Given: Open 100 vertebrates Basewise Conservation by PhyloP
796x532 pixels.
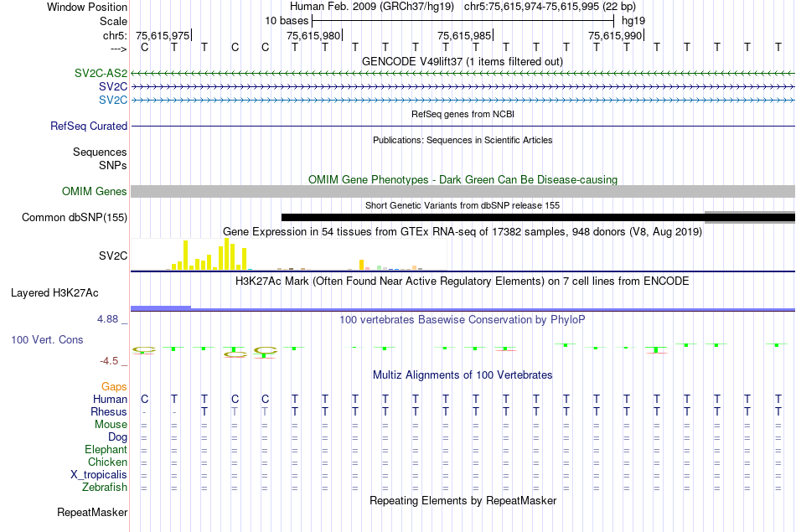Looking at the screenshot, I should click(x=462, y=320).
